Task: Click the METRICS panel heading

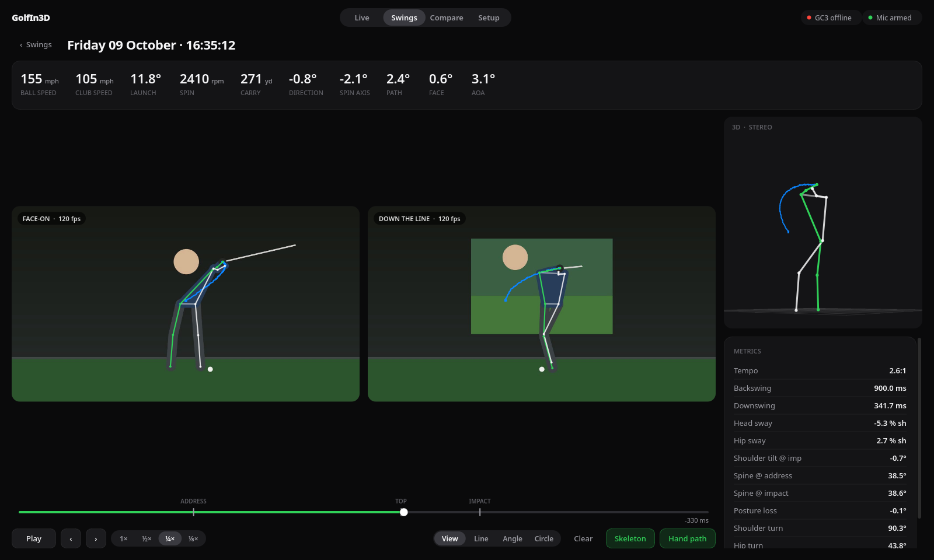Action: tap(747, 351)
